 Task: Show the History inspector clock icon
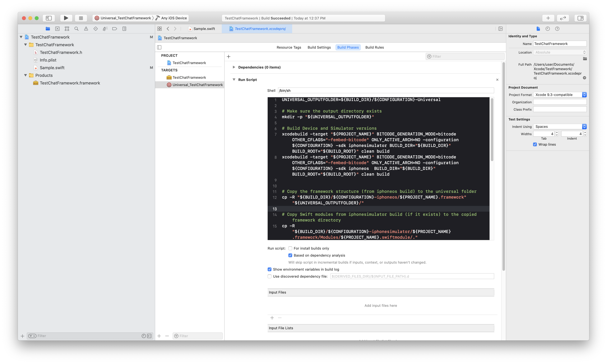click(548, 29)
